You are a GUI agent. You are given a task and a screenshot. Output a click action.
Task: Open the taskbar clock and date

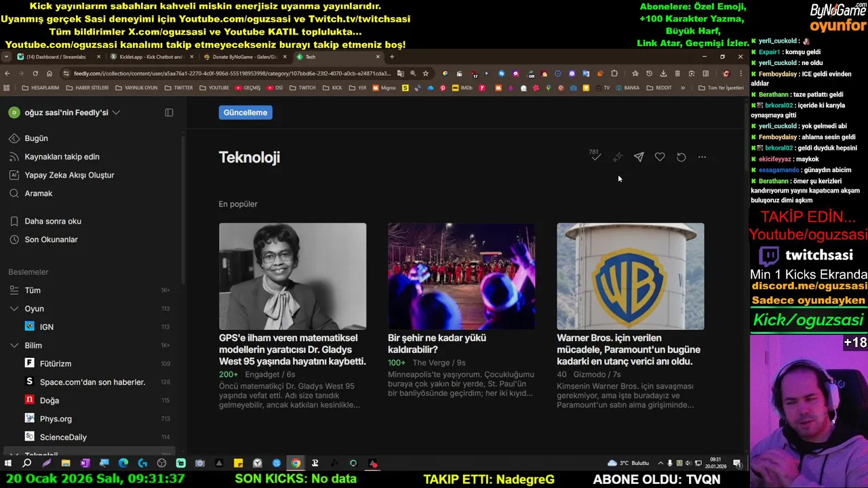pyautogui.click(x=715, y=464)
